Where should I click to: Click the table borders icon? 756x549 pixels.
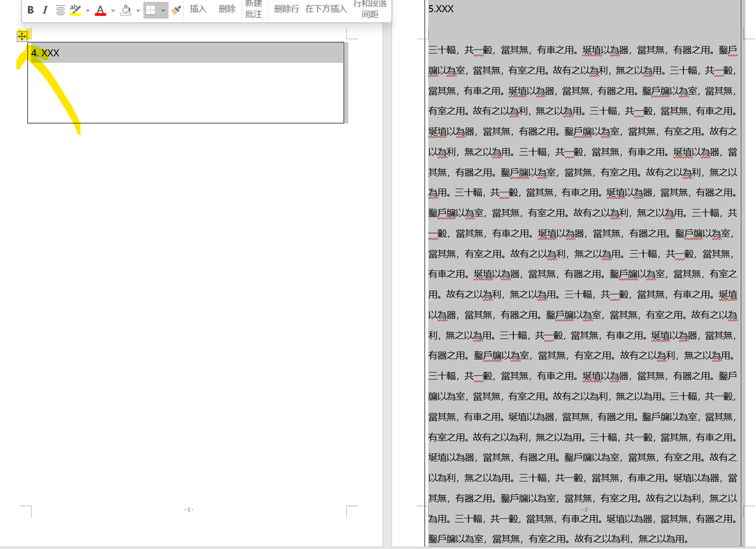click(x=150, y=10)
